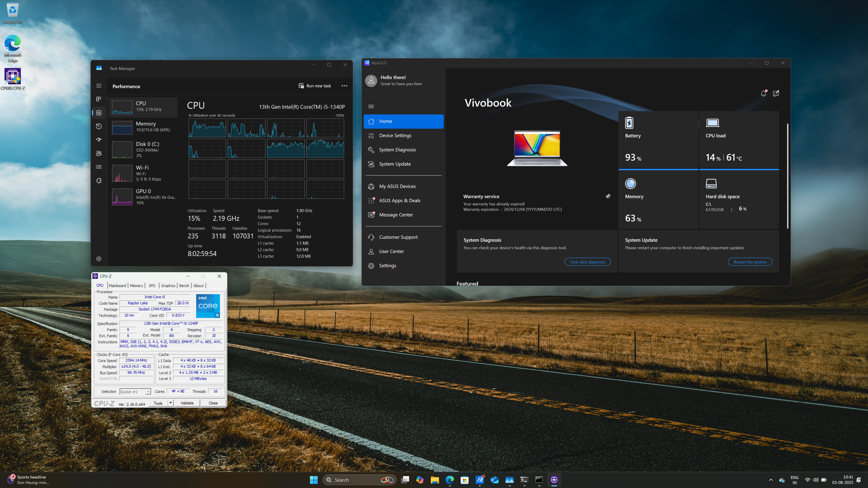868x488 pixels.
Task: Switch to About tab in CPU-Z
Action: (x=198, y=286)
